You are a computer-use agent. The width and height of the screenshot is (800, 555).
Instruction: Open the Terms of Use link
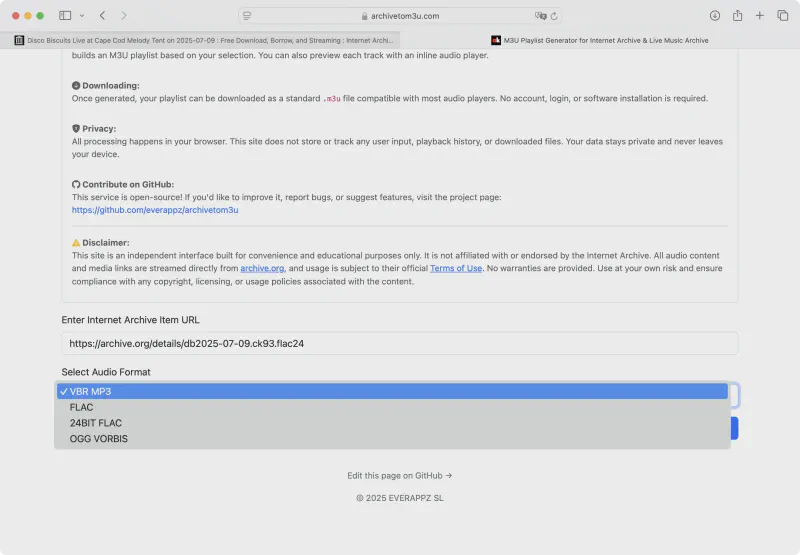click(x=455, y=268)
